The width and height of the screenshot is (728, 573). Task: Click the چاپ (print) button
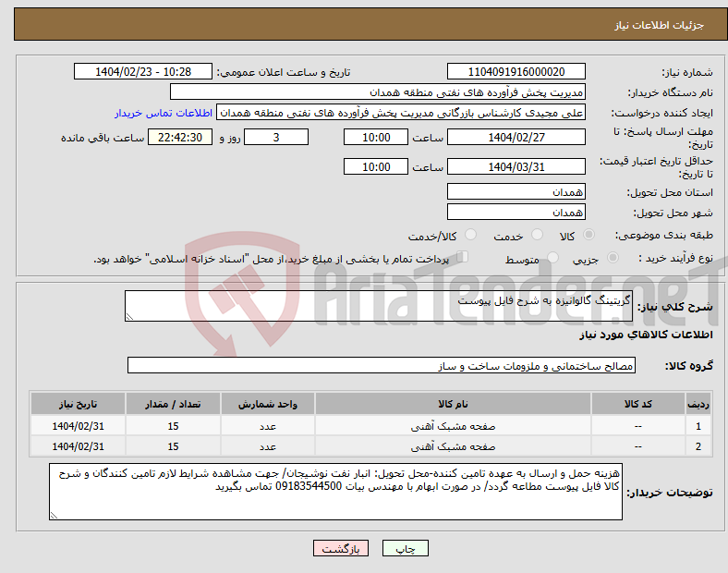405,548
